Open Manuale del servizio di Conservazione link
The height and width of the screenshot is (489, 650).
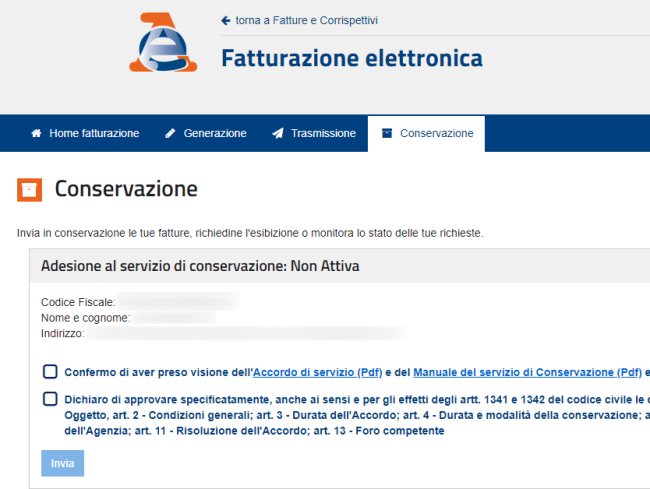[x=527, y=372]
